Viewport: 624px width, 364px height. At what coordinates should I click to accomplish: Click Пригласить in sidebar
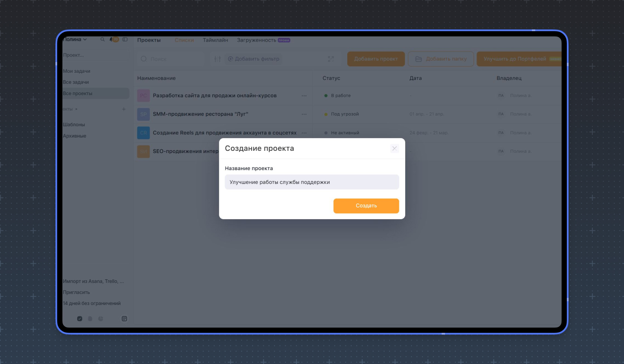tap(77, 292)
